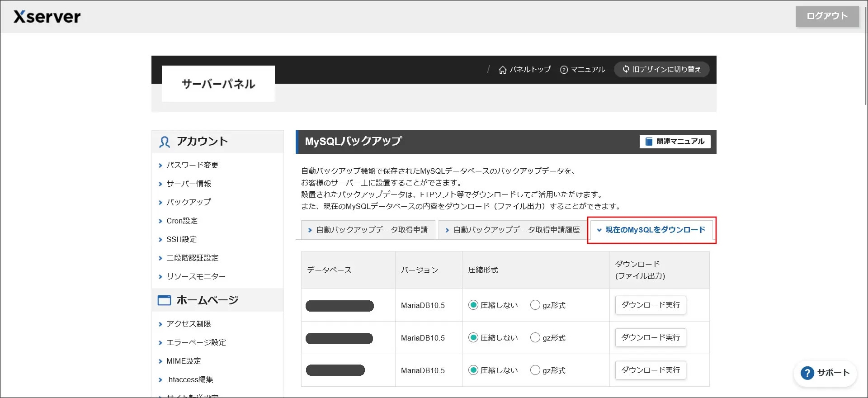Image resolution: width=868 pixels, height=398 pixels.
Task: Open MIME設定 link
Action: [x=184, y=361]
